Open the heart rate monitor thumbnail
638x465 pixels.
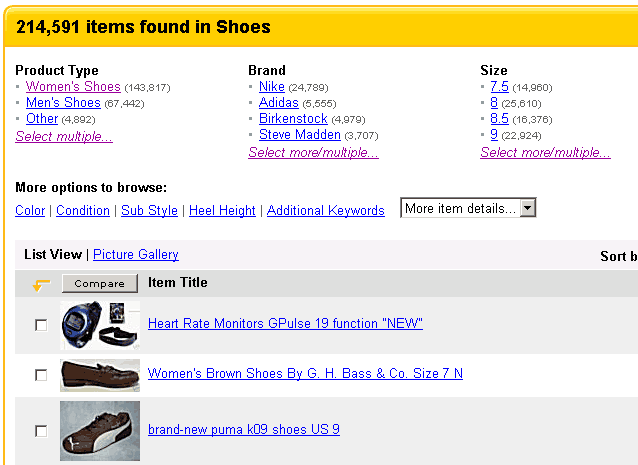(99, 324)
